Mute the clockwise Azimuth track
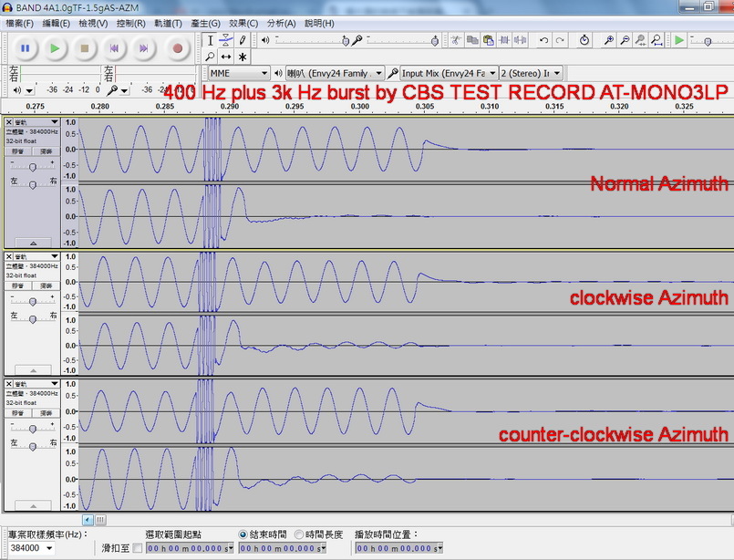Image resolution: width=734 pixels, height=560 pixels. tap(18, 285)
